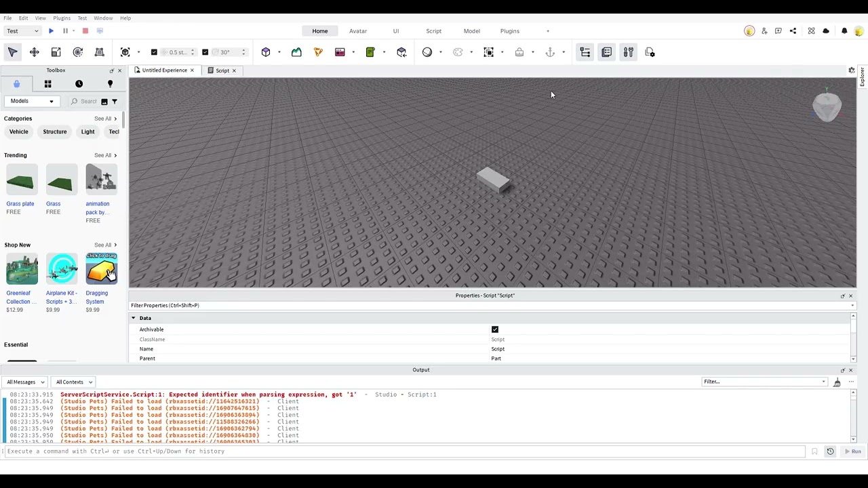Select the Scale tool
This screenshot has width=868, height=488.
[56, 52]
